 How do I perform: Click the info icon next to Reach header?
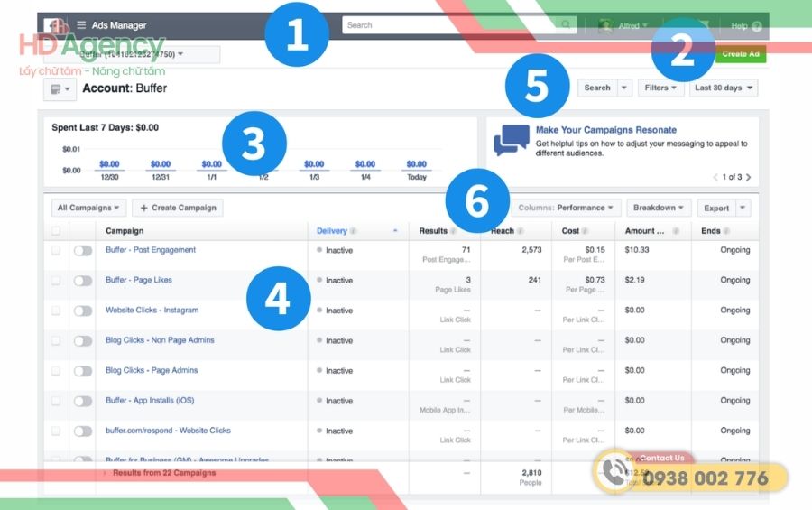[x=520, y=231]
